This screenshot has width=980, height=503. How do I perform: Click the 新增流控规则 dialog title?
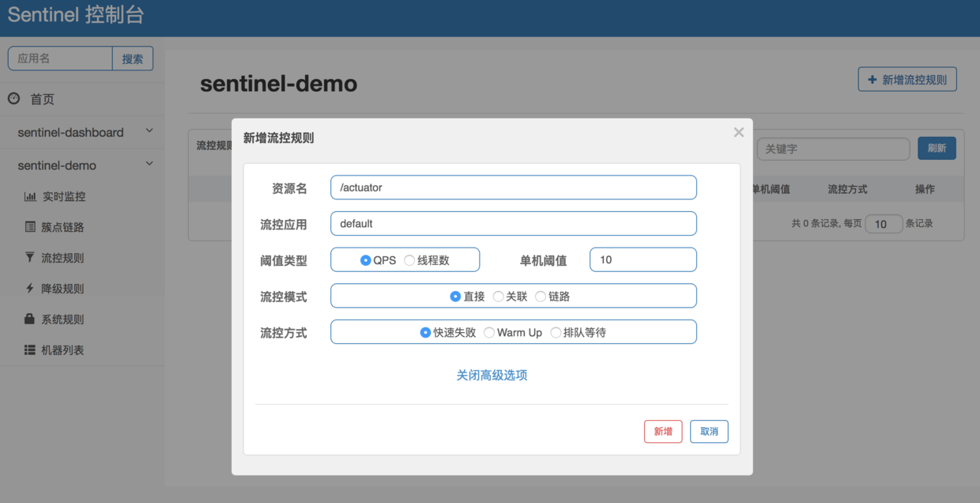(x=278, y=138)
